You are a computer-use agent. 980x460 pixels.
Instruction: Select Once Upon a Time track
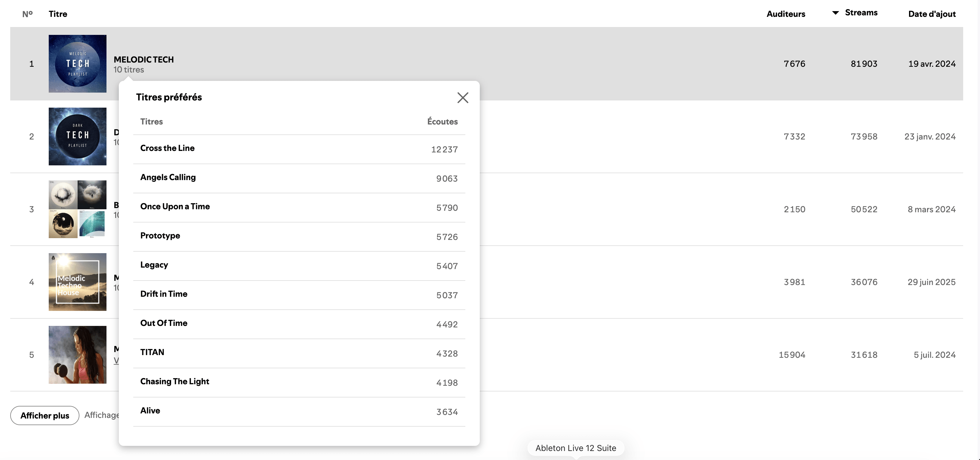[x=175, y=207]
